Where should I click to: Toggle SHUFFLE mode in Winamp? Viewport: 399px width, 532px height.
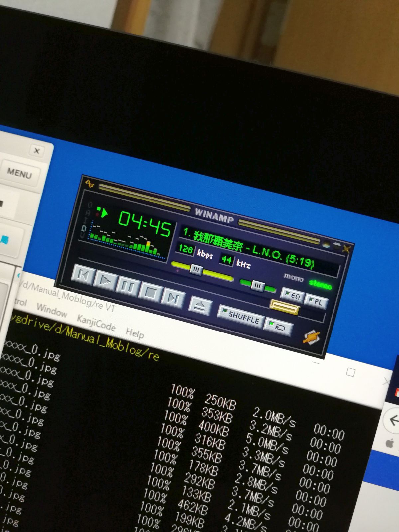coord(240,316)
